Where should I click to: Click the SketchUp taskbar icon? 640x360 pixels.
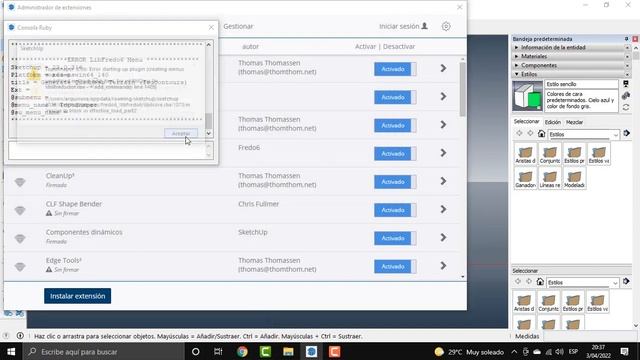coord(311,351)
